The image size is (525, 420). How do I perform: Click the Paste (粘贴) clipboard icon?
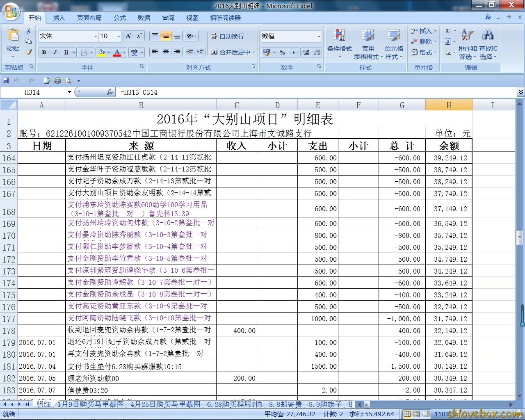[x=13, y=36]
